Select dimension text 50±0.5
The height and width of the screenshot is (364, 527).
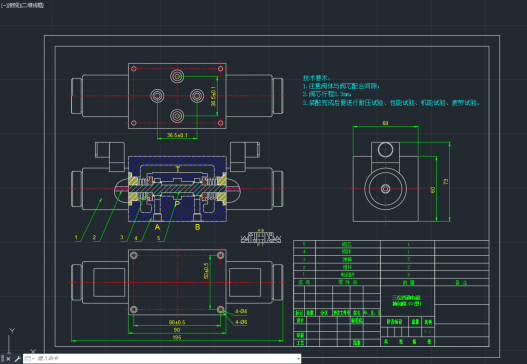(x=206, y=271)
